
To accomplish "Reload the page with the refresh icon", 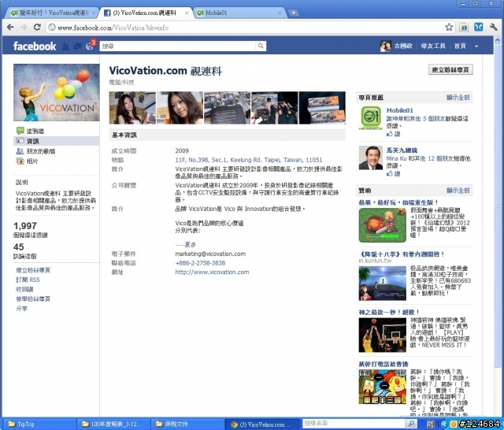I will point(37,28).
